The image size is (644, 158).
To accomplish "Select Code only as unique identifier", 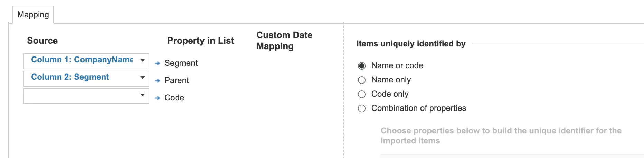I will click(362, 94).
